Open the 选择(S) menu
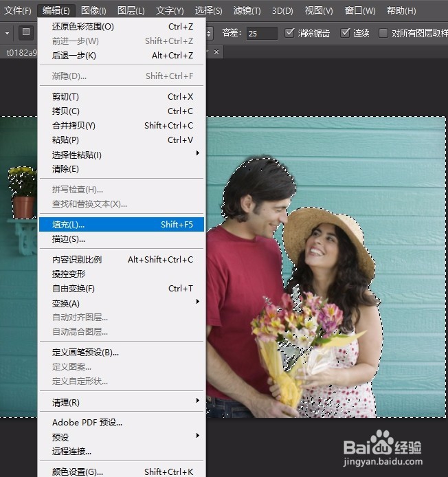 click(x=208, y=11)
